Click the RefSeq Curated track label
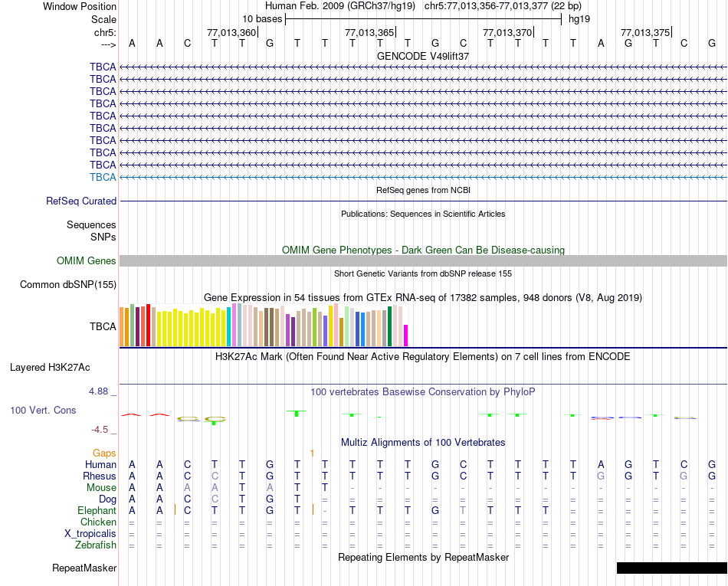Viewport: 728px width, 586px height. 81,201
